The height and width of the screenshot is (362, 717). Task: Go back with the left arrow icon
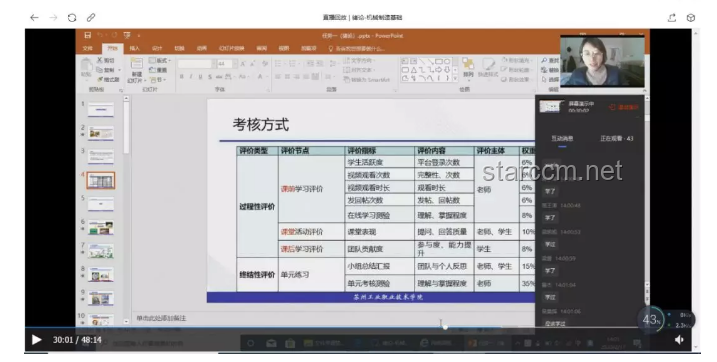(34, 17)
